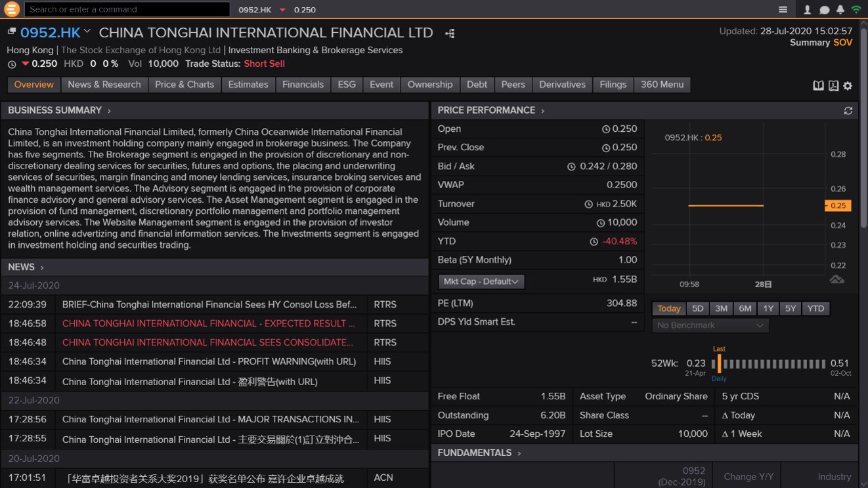Open the open-book guide icon

click(x=818, y=85)
